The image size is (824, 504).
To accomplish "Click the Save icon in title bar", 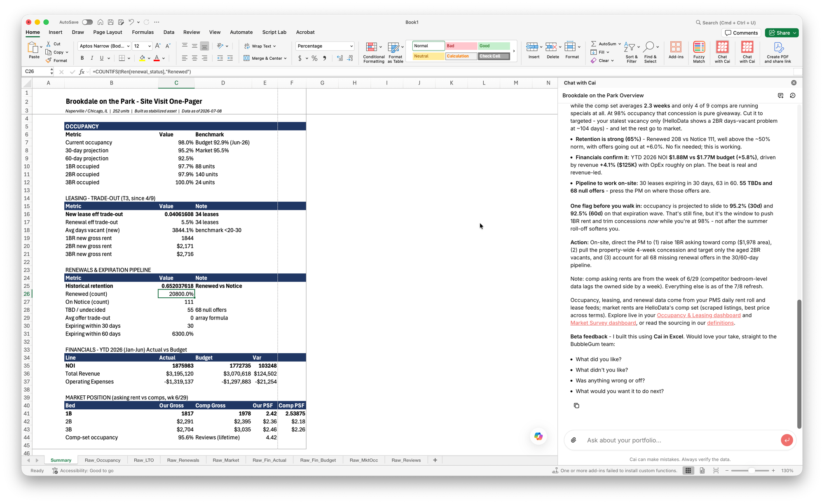I will click(110, 22).
